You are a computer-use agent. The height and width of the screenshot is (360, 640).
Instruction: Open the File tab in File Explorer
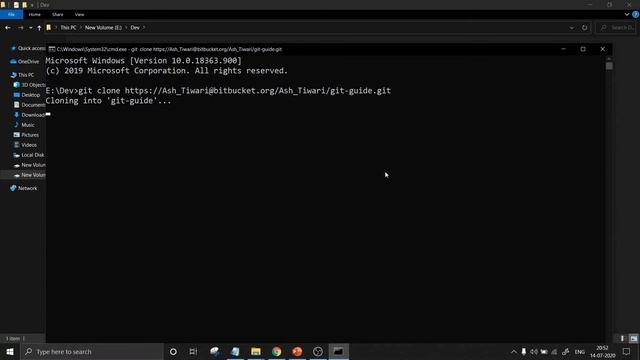point(11,14)
